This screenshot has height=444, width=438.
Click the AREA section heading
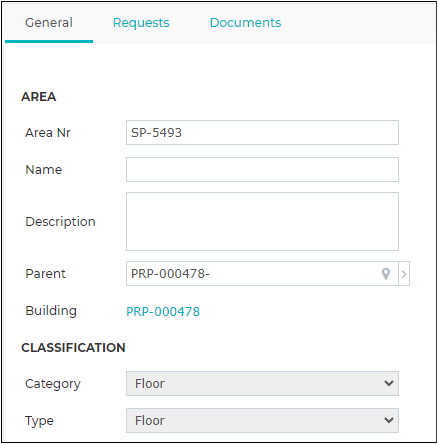click(x=39, y=97)
